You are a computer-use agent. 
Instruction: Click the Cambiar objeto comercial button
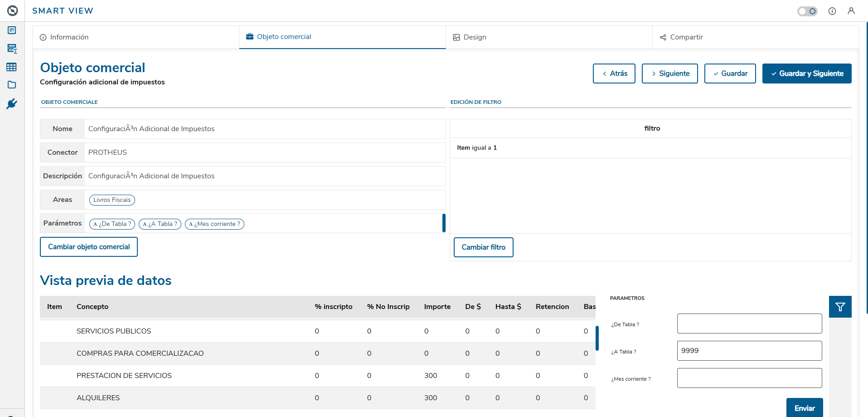(x=89, y=247)
